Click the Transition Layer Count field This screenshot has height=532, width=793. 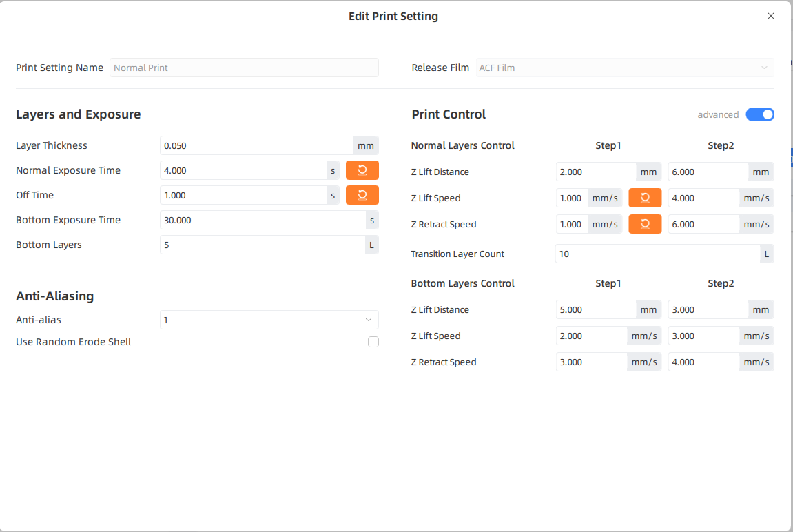coord(657,254)
